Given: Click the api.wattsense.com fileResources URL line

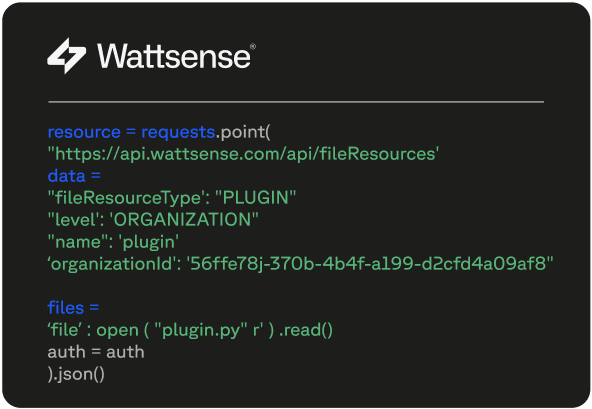Looking at the screenshot, I should pyautogui.click(x=243, y=154).
